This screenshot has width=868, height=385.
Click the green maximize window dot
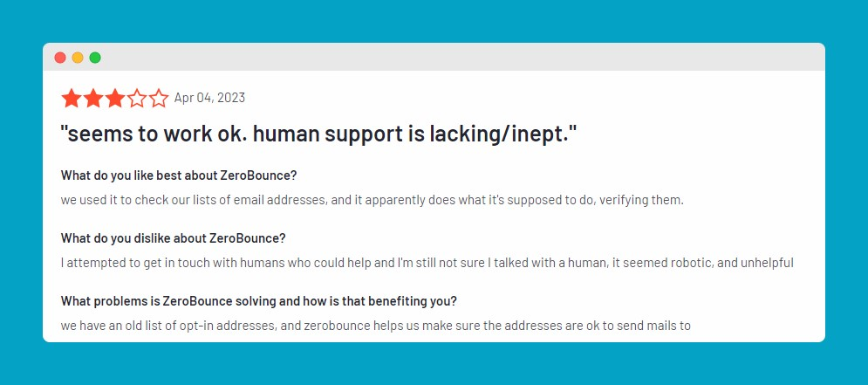(95, 58)
